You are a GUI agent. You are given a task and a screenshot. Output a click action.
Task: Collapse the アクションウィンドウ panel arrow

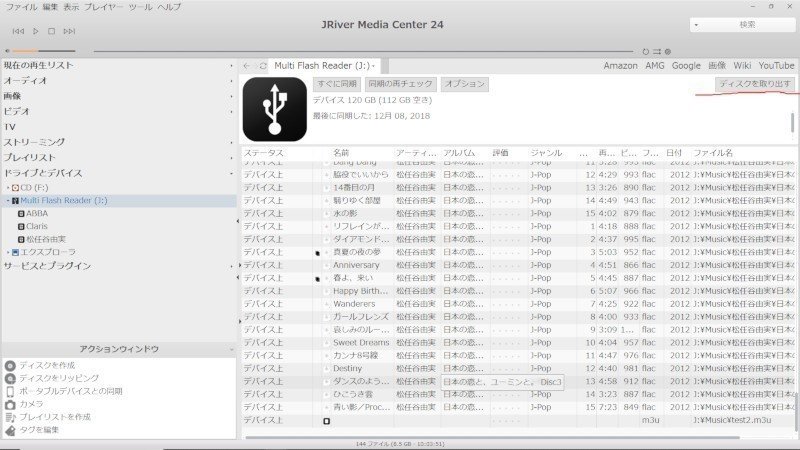(x=231, y=349)
